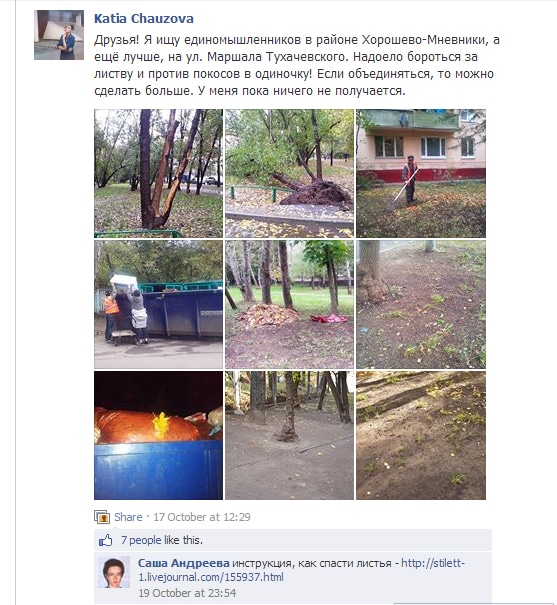Image resolution: width=557 pixels, height=605 pixels.
Task: Open photo of worker raking near building
Action: click(421, 173)
